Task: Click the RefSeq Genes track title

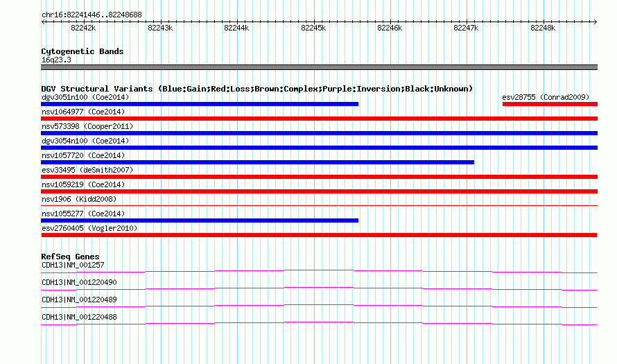Action: pos(70,257)
